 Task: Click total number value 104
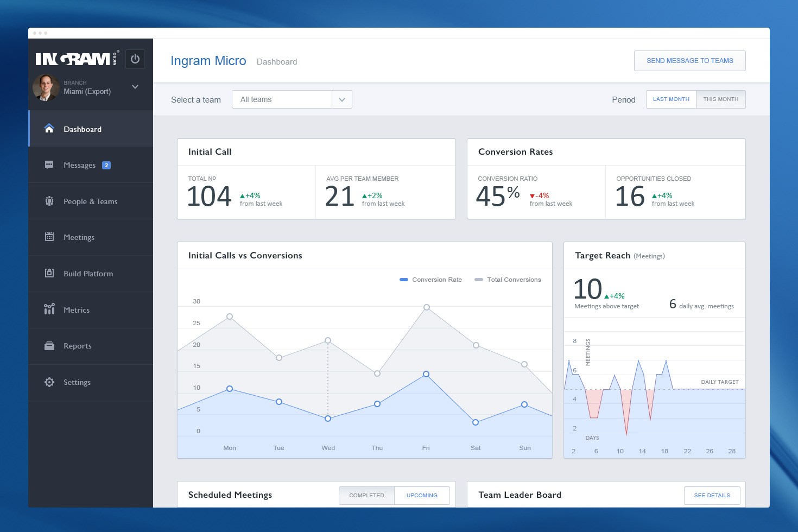pos(209,197)
